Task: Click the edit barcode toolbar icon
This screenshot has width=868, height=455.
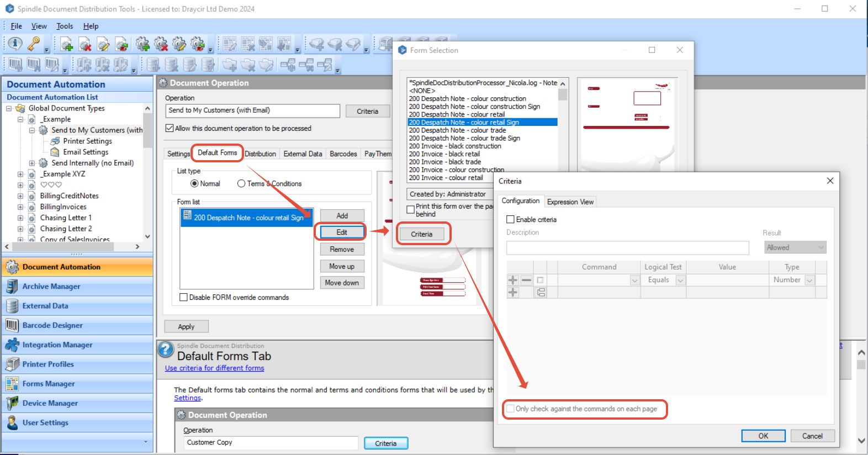Action: (52, 65)
